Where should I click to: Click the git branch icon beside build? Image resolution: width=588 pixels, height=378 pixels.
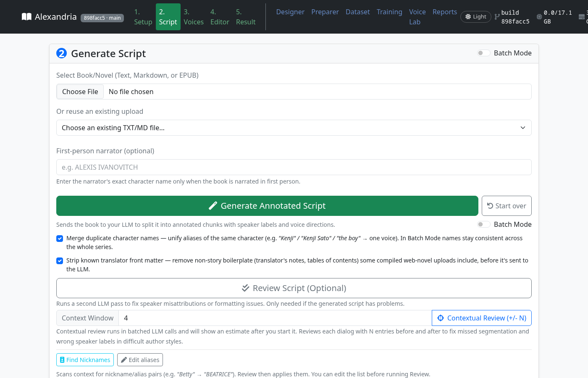click(x=497, y=17)
